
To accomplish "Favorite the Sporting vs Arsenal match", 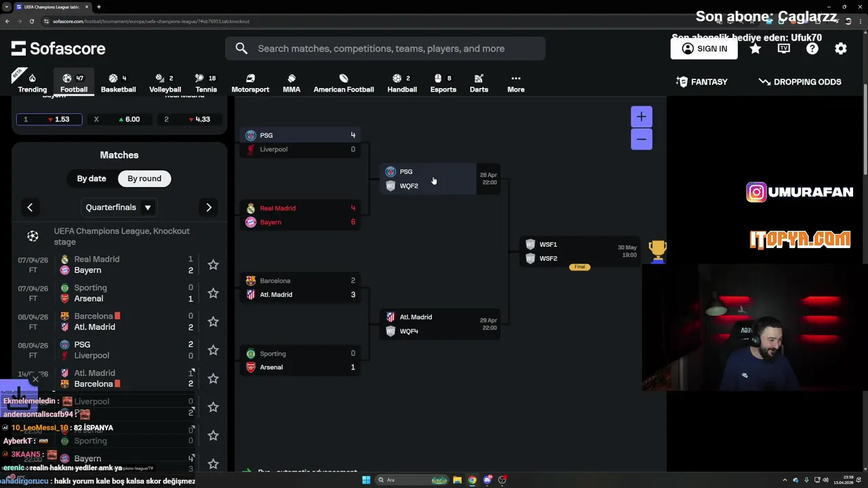I will (x=213, y=293).
